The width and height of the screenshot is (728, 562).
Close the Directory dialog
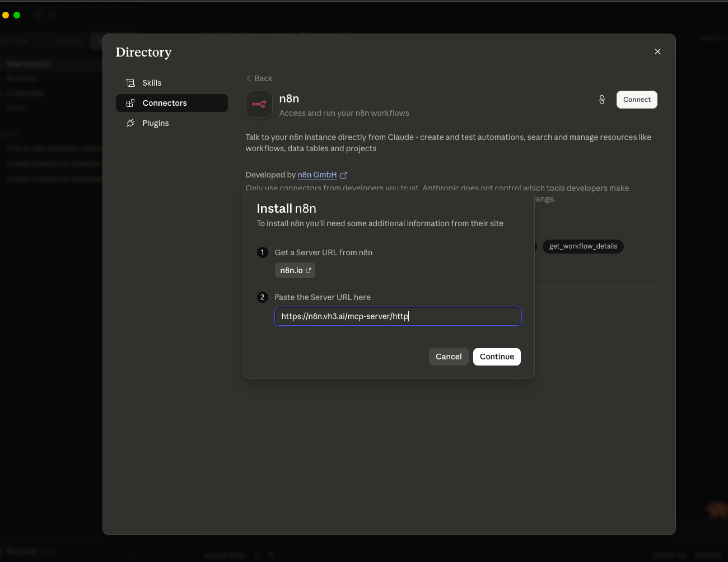coord(657,51)
